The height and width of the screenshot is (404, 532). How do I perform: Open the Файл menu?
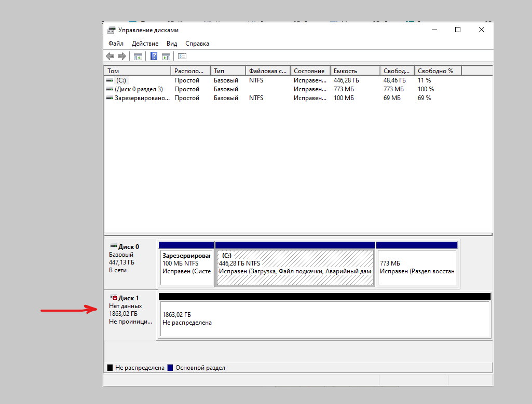point(116,44)
